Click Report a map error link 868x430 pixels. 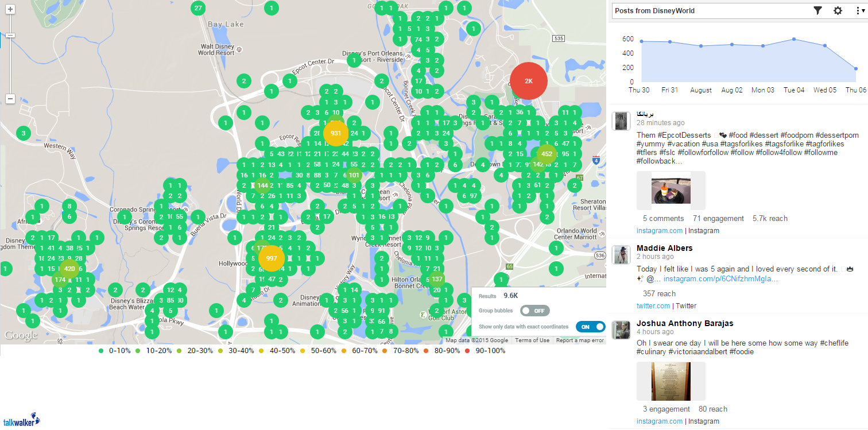[x=580, y=340]
